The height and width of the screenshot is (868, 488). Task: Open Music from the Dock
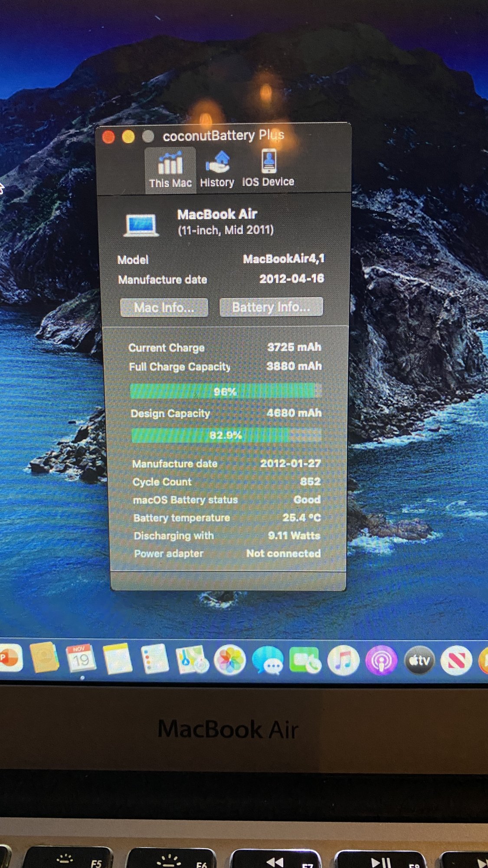(x=343, y=660)
